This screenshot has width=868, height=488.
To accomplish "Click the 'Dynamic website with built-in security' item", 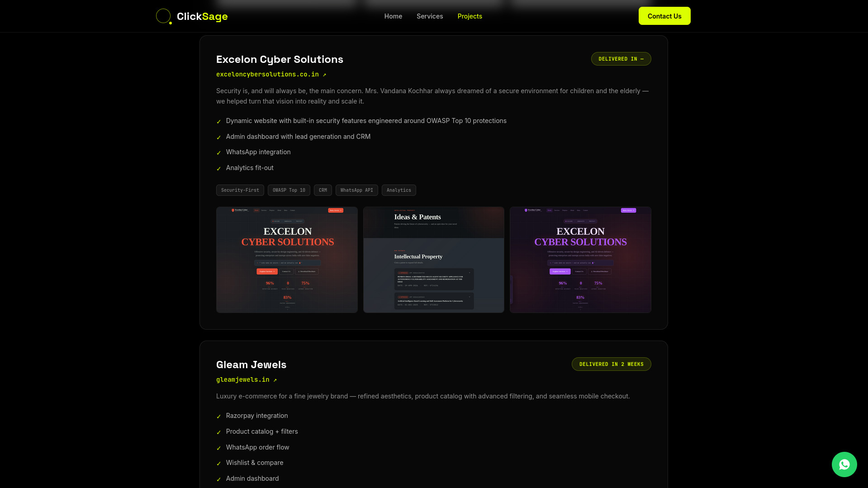I will (366, 121).
